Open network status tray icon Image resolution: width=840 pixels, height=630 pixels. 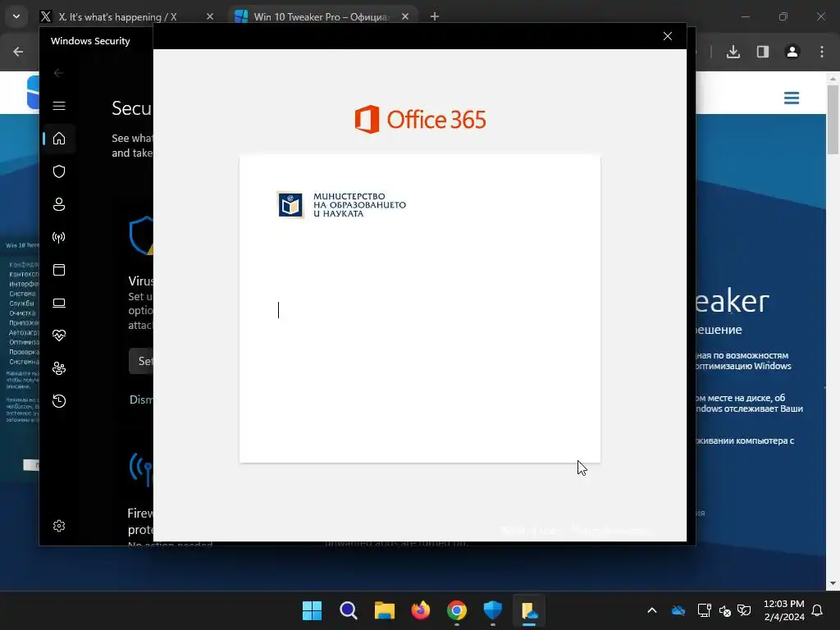[704, 610]
